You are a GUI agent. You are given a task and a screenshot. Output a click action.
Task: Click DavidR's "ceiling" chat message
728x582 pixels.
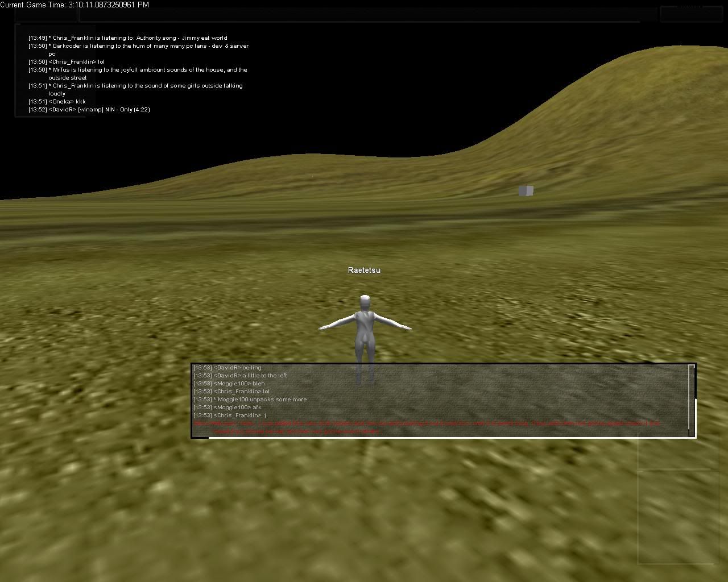227,368
